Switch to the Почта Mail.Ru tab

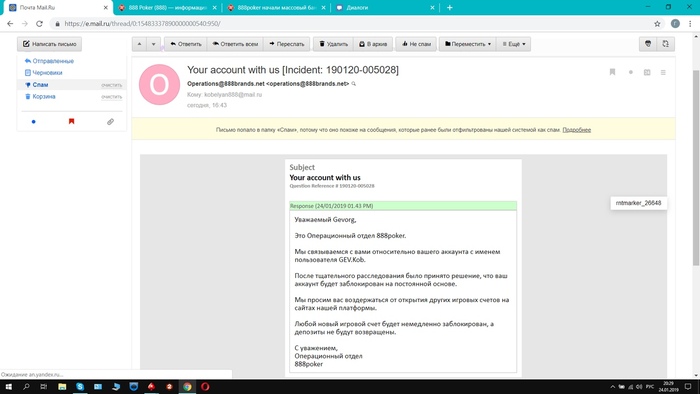tap(56, 8)
